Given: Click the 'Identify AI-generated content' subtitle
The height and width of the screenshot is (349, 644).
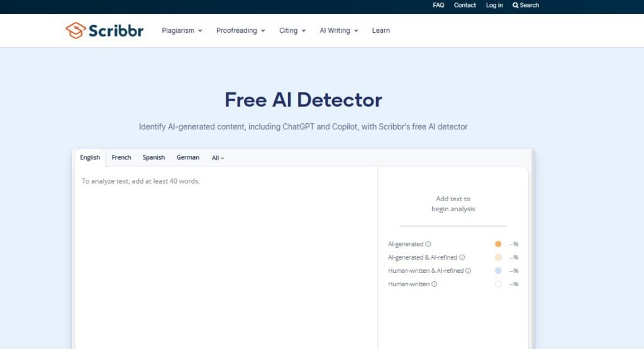Looking at the screenshot, I should coord(303,127).
